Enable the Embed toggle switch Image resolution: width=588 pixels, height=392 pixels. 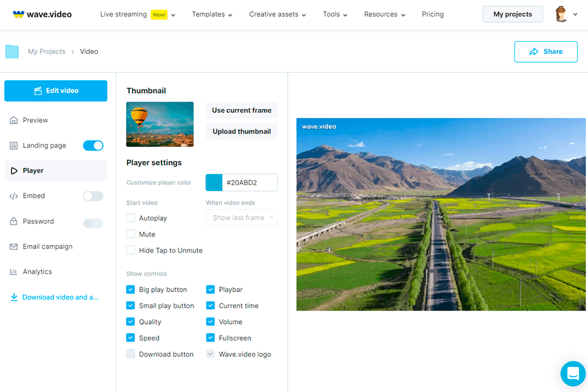coord(93,196)
